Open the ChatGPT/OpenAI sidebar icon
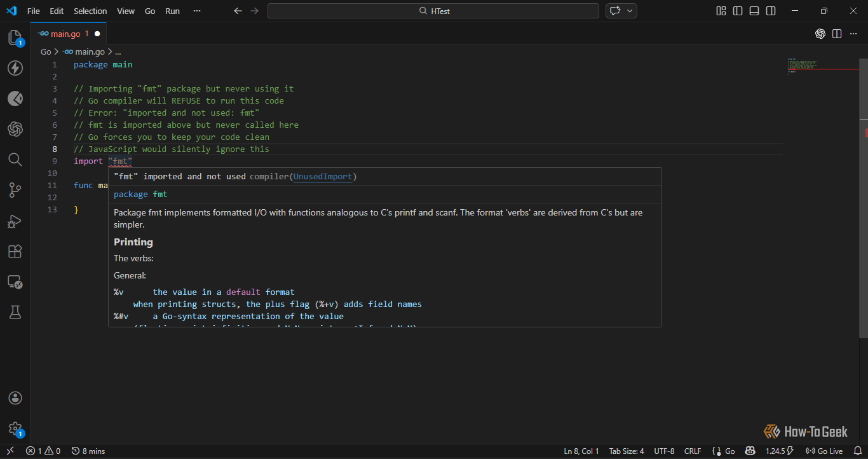Image resolution: width=868 pixels, height=459 pixels. [15, 129]
